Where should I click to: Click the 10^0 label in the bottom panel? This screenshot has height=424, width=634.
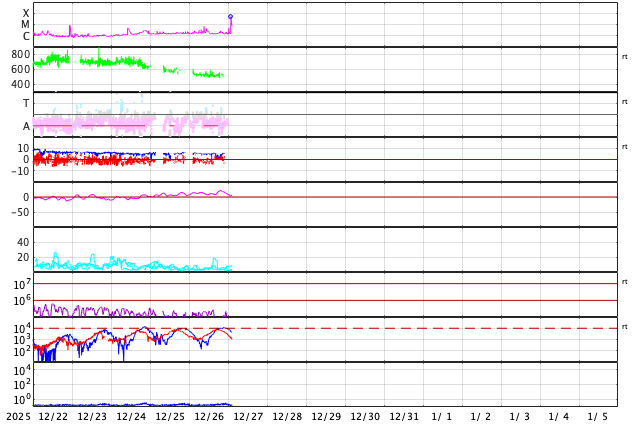coord(22,399)
